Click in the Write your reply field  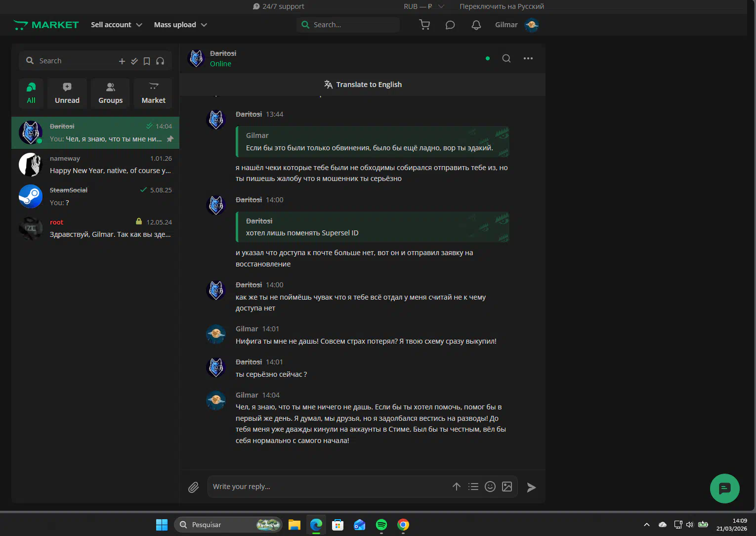(x=326, y=487)
